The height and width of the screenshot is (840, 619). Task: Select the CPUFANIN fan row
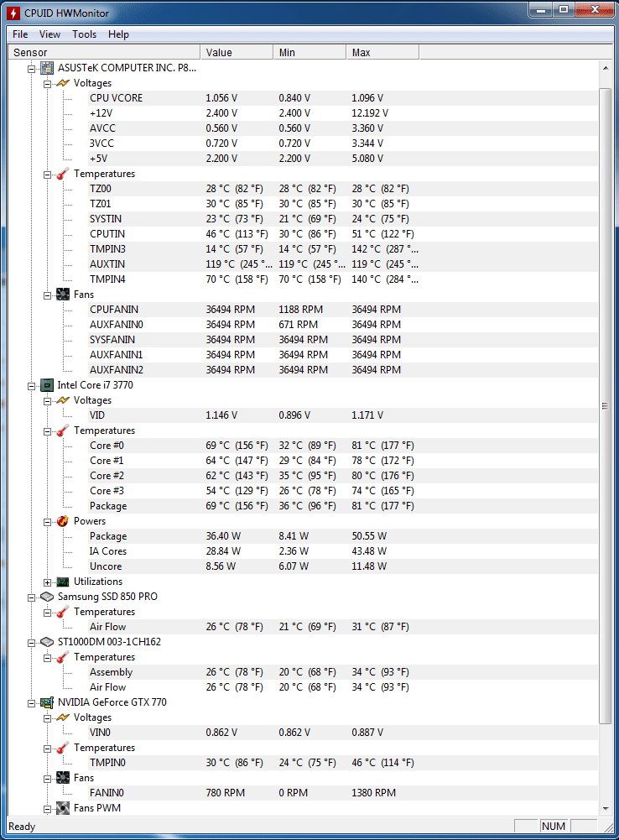click(x=343, y=310)
